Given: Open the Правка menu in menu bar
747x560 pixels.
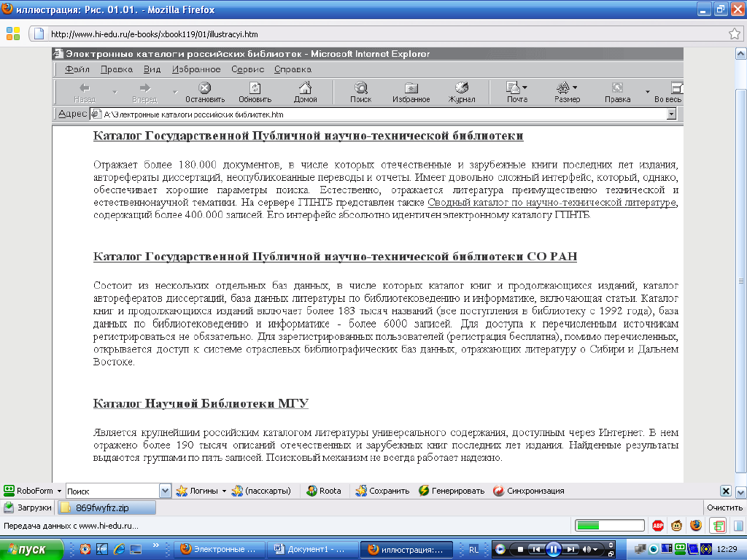Looking at the screenshot, I should click(x=117, y=69).
